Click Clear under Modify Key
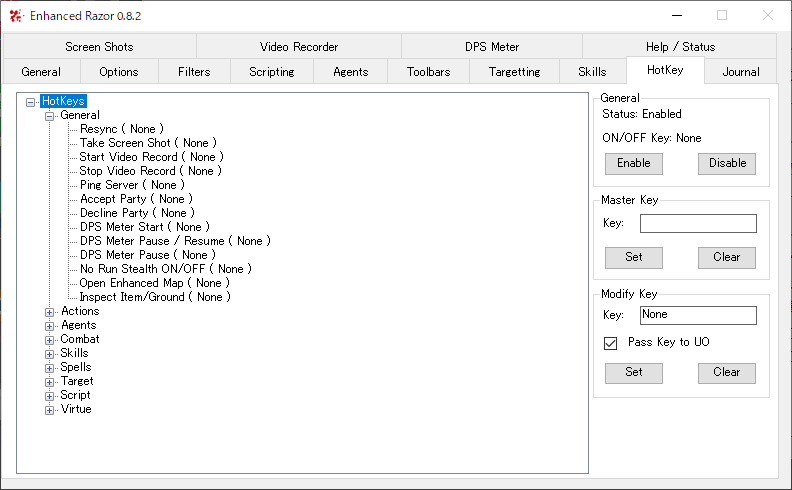 point(727,373)
